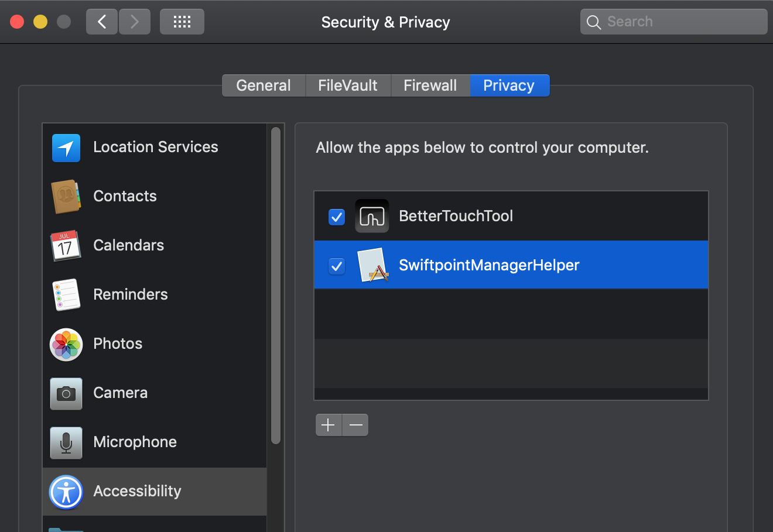Select the Location Services label
773x532 pixels.
(x=156, y=147)
